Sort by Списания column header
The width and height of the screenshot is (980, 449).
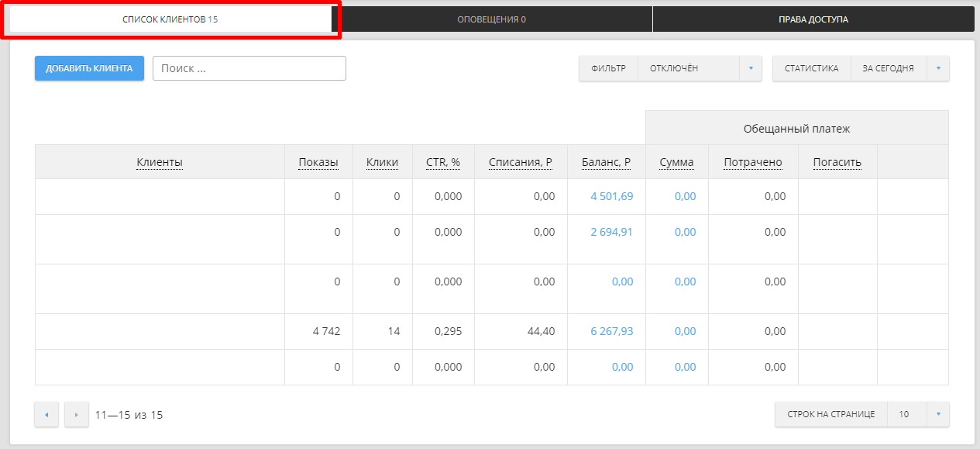[520, 162]
